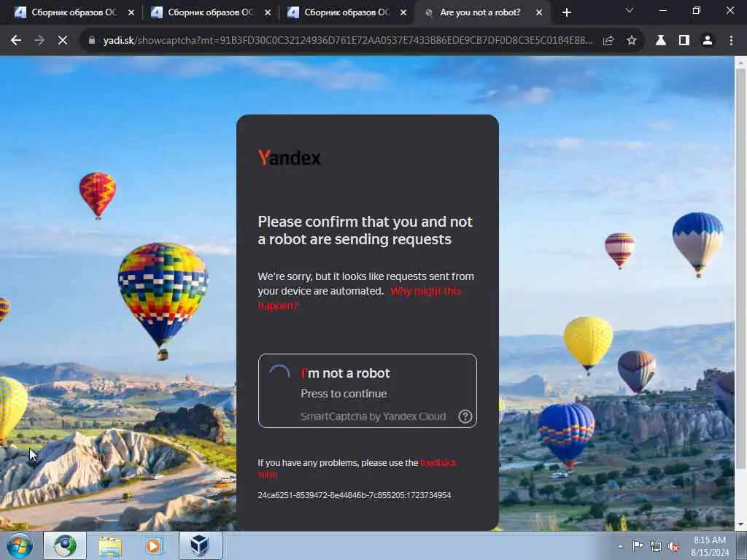Close the 'Are you not a robot?' tab
This screenshot has width=747, height=560.
point(539,12)
